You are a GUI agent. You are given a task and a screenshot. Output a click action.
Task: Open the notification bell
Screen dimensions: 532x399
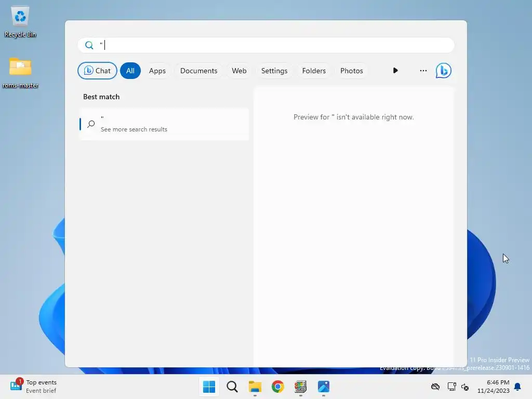518,387
